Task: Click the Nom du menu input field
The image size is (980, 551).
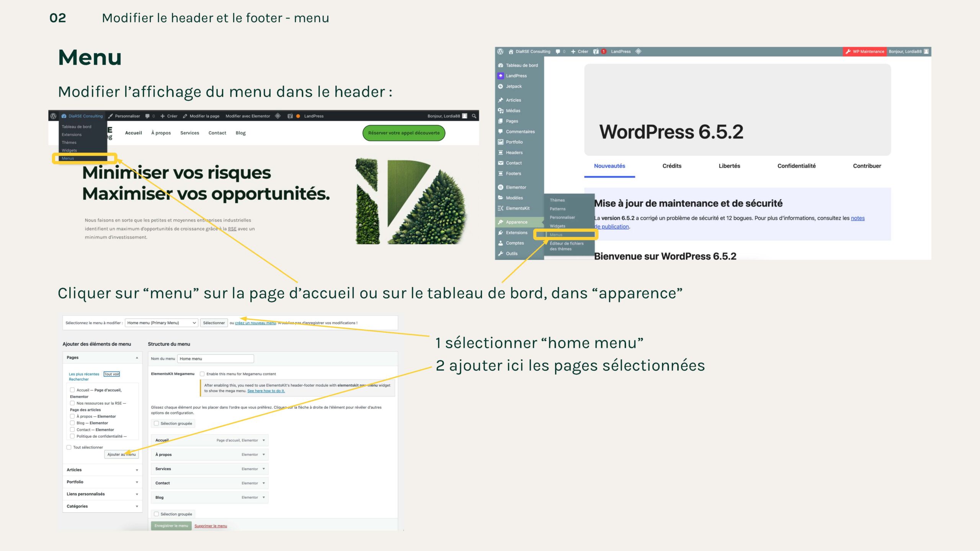Action: 216,359
